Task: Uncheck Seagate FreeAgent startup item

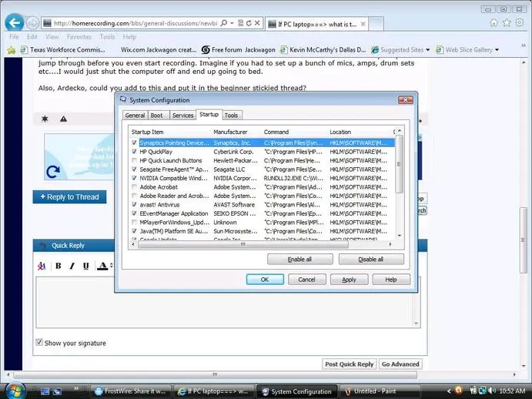Action: click(135, 169)
